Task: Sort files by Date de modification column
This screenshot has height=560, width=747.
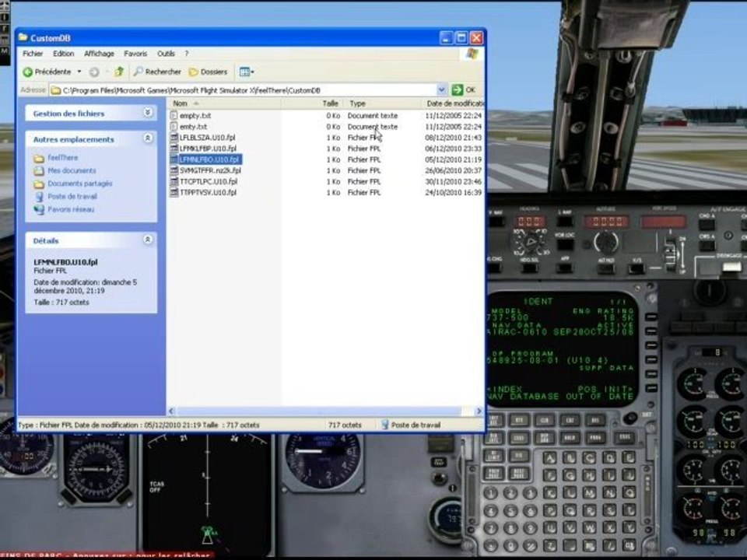Action: point(453,103)
